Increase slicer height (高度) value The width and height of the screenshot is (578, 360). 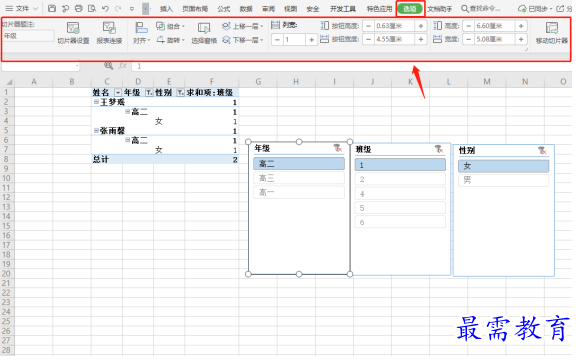pos(521,26)
